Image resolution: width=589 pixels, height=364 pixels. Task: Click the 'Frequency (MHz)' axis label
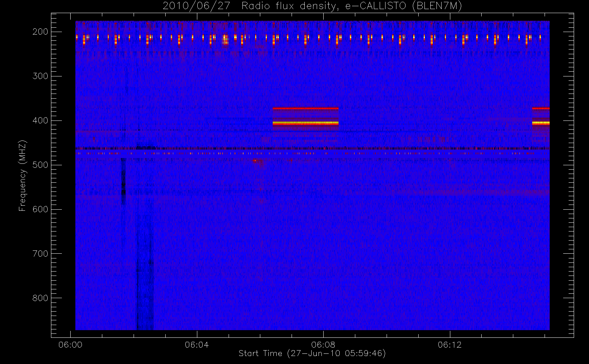tap(23, 175)
